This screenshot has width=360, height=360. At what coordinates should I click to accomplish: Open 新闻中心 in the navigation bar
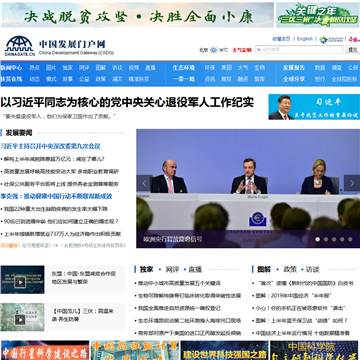[x=11, y=68]
